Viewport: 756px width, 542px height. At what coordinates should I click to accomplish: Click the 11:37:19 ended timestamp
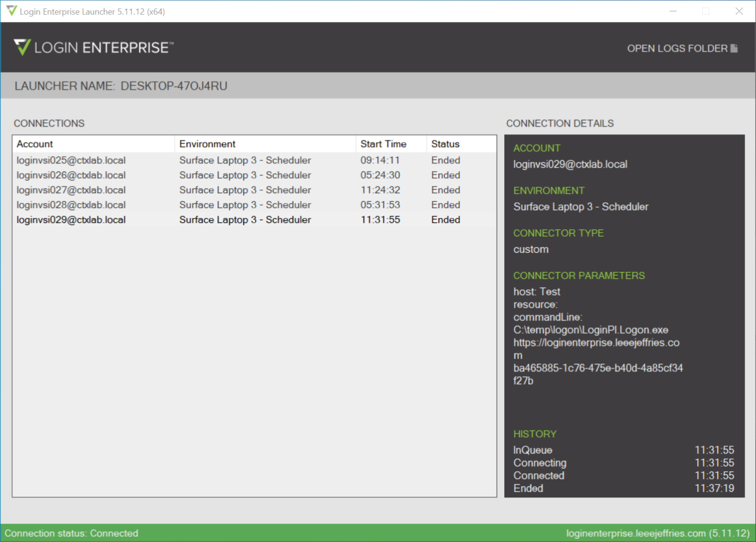(714, 489)
